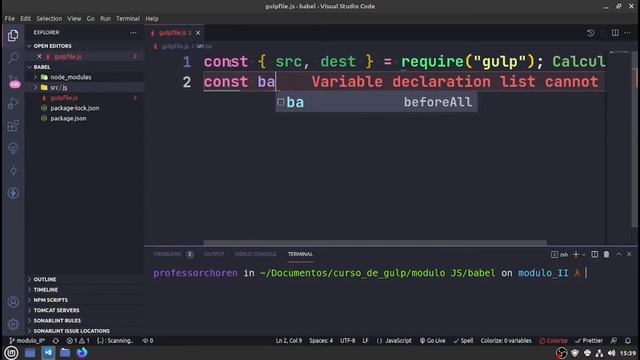Change encoding via UTF-8 status item
This screenshot has height=360, width=640.
point(347,340)
